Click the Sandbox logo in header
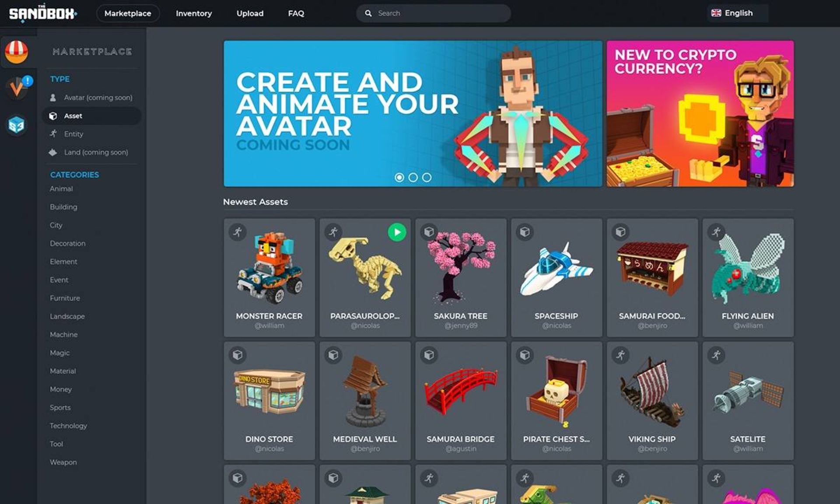This screenshot has height=504, width=840. (x=42, y=13)
